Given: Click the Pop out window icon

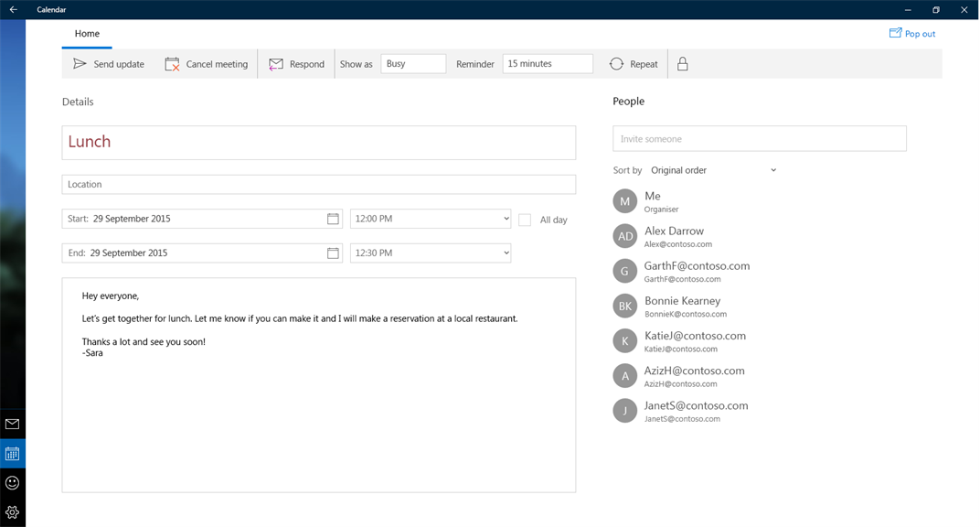Looking at the screenshot, I should pyautogui.click(x=895, y=33).
